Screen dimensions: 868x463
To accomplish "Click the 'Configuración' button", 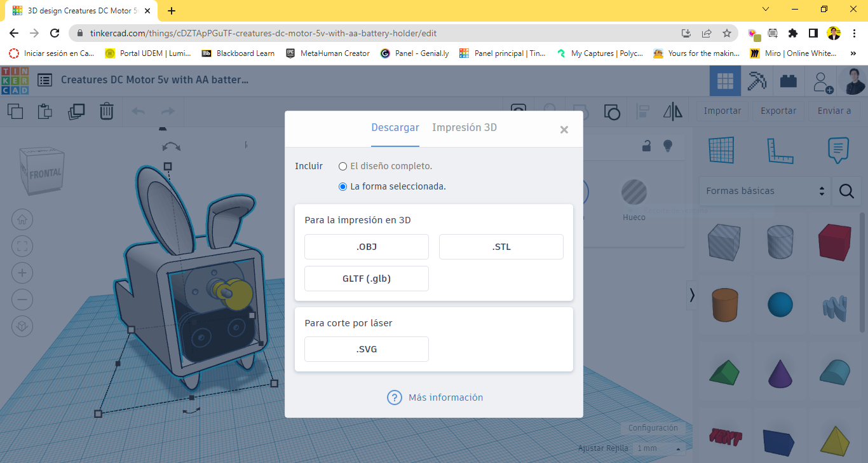I will coord(653,428).
